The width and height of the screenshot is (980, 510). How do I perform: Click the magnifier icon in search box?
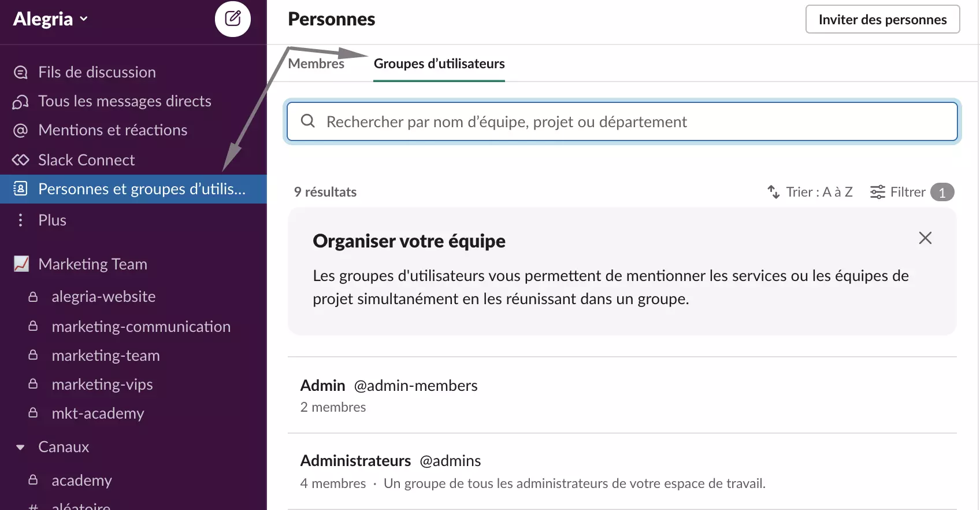[308, 121]
